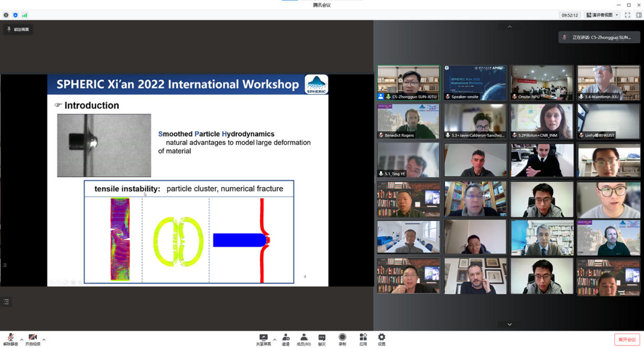This screenshot has width=644, height=348.
Task: Enter fullscreen mode via top-right icon
Action: tap(628, 15)
